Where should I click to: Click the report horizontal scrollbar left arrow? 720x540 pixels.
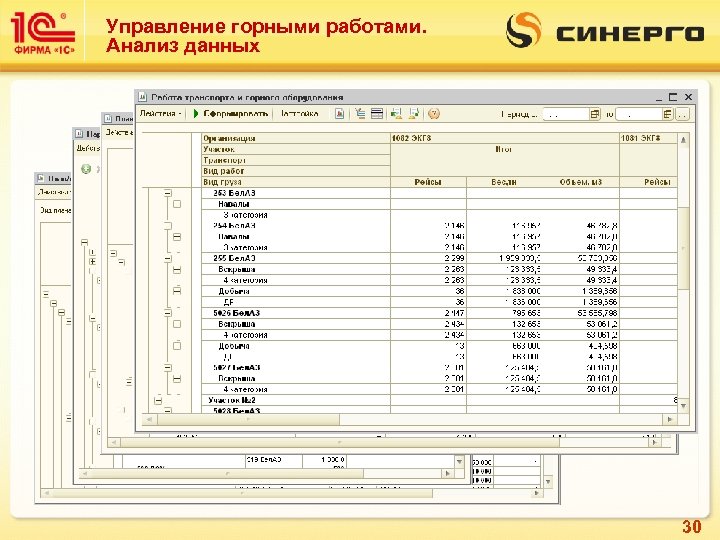pyautogui.click(x=149, y=419)
